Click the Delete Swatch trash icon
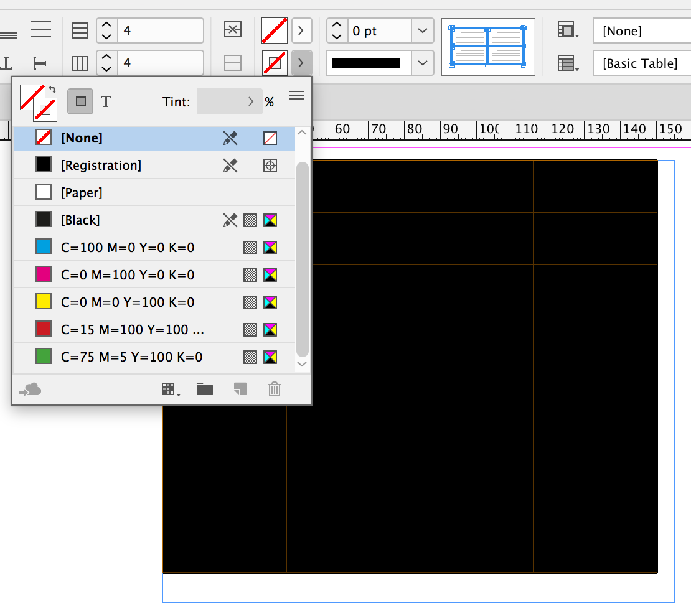The width and height of the screenshot is (691, 616). point(274,389)
